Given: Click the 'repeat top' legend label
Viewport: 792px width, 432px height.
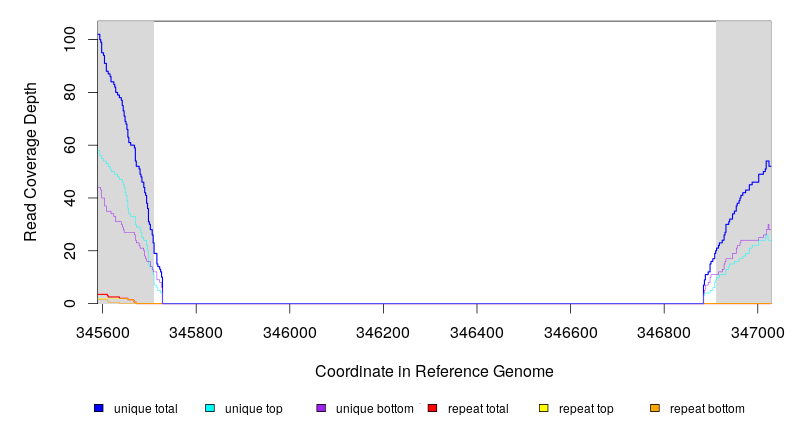Looking at the screenshot, I should 585,409.
